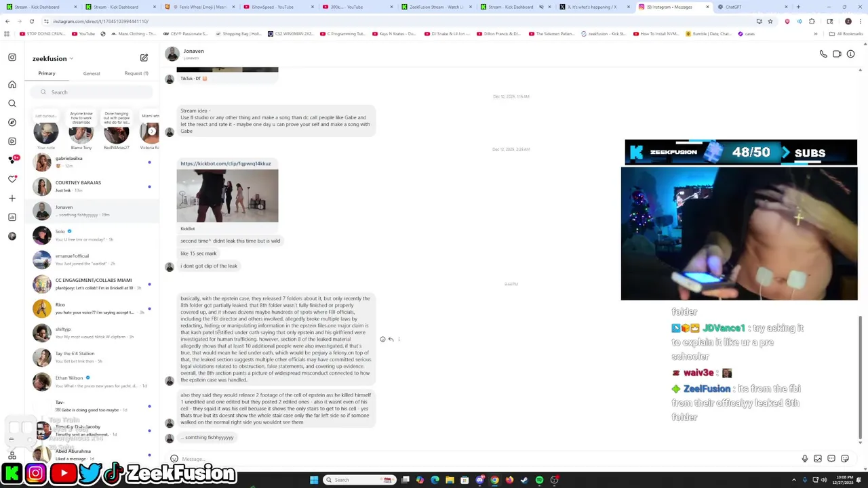This screenshot has height=488, width=868.
Task: Open File Explorer from the taskbar
Action: point(450,480)
